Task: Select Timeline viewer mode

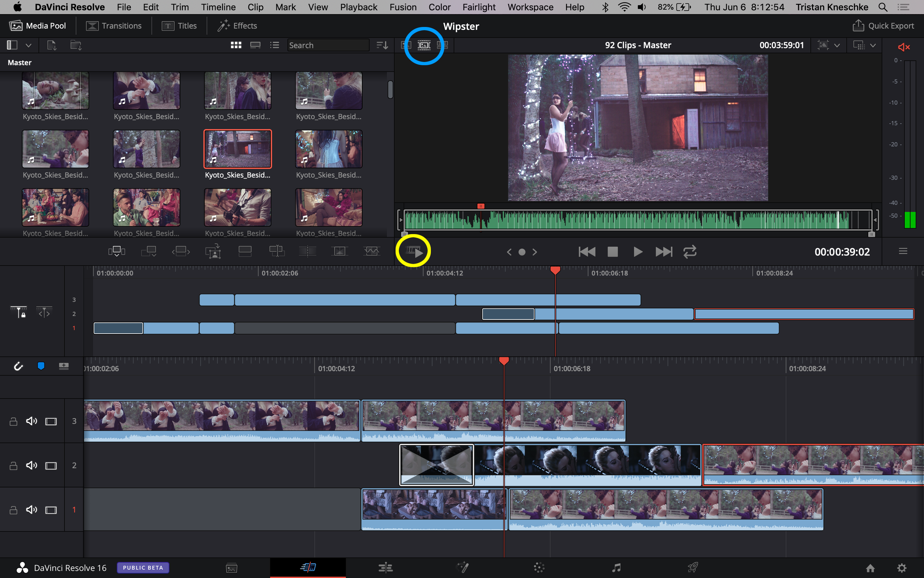Action: pos(442,45)
